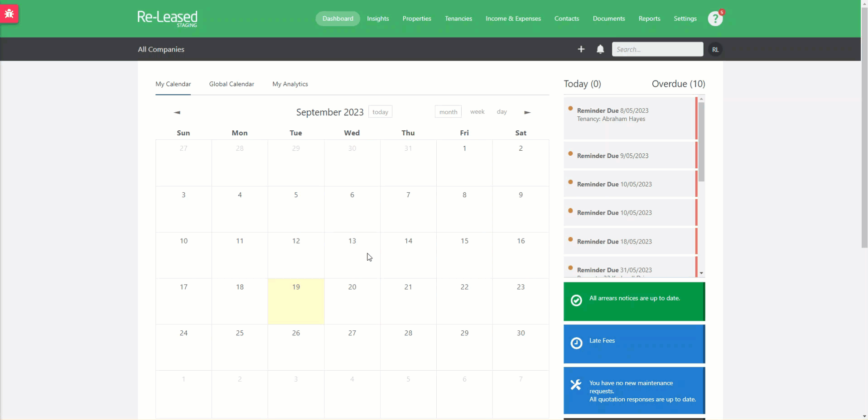Select the My Calendar tab

(173, 84)
